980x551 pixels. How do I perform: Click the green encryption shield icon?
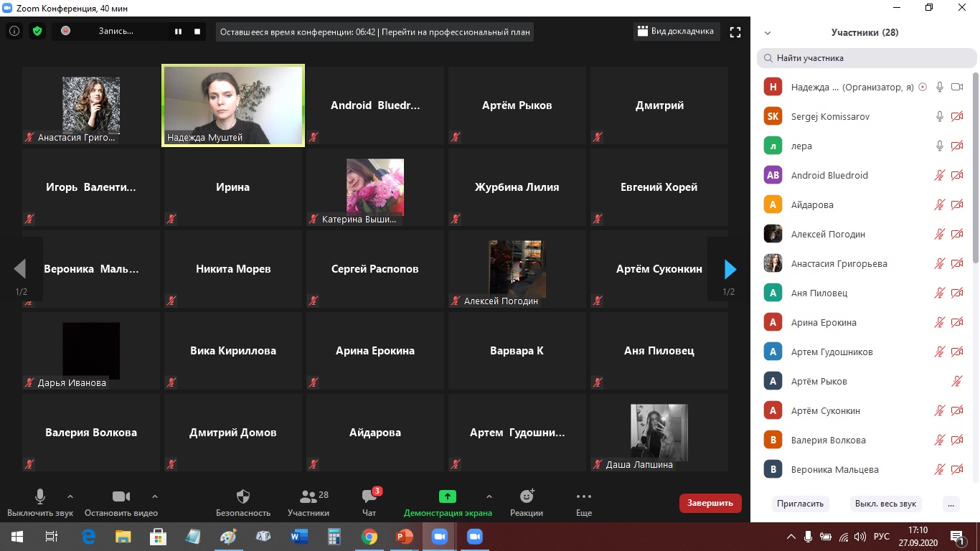[x=37, y=32]
